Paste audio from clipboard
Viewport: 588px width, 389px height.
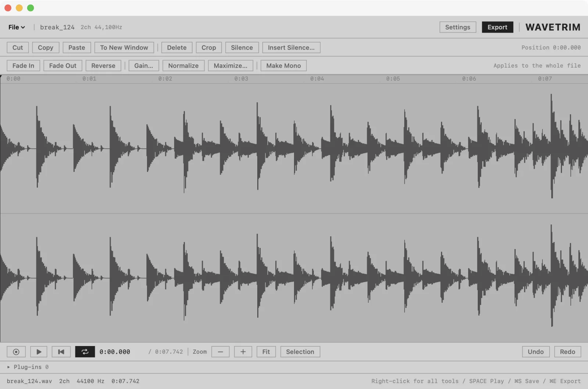(x=76, y=47)
